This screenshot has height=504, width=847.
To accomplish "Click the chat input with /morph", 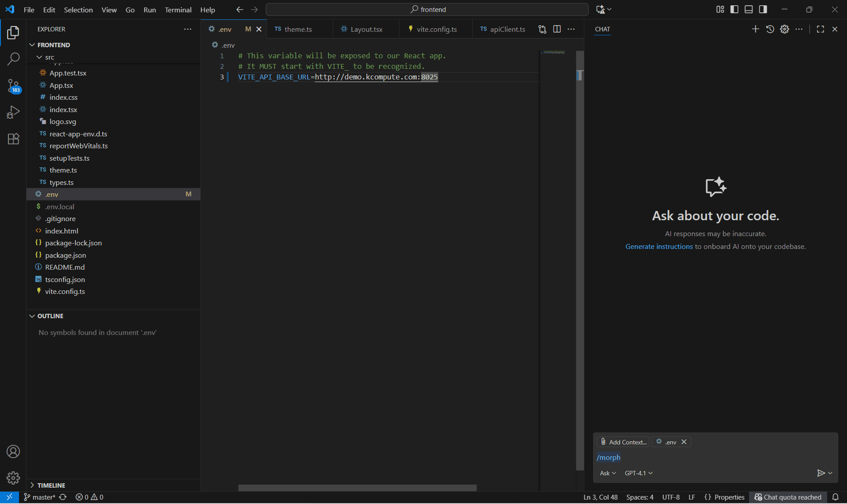I will [x=715, y=457].
